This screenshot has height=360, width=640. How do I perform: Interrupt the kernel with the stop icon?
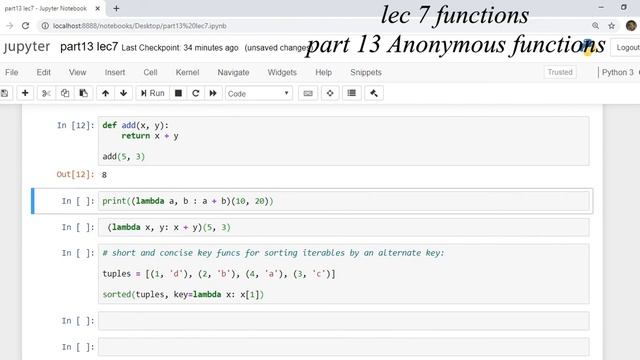click(178, 93)
